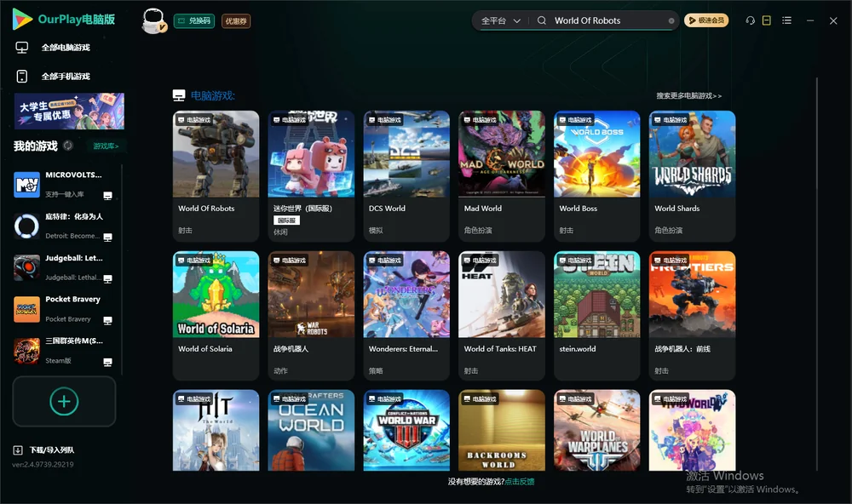Image resolution: width=852 pixels, height=504 pixels.
Task: Open Mad World game card
Action: (502, 176)
